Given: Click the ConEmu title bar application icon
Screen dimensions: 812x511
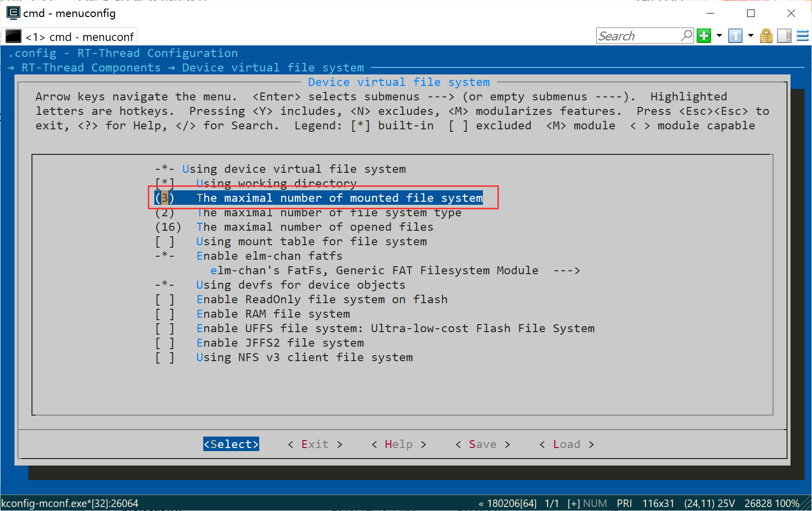Looking at the screenshot, I should click(x=13, y=12).
